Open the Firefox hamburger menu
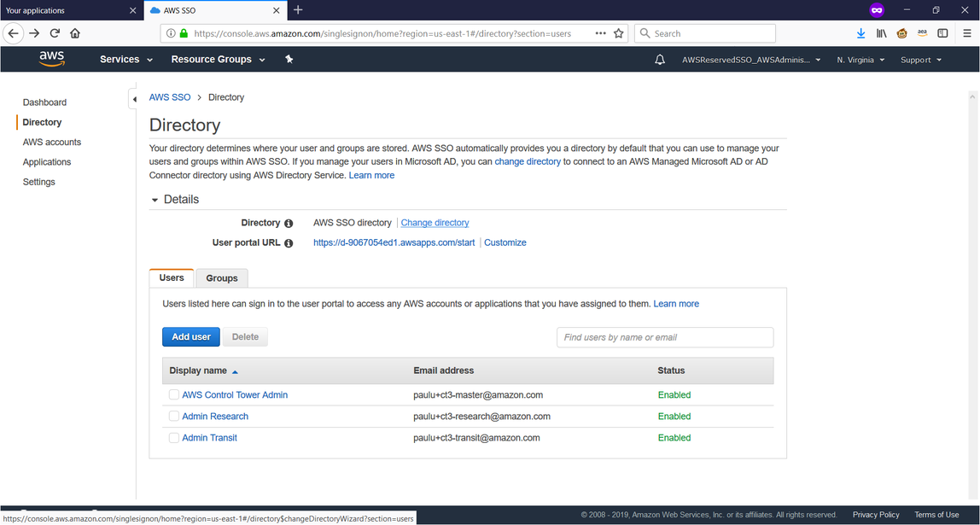The width and height of the screenshot is (980, 525). (967, 34)
